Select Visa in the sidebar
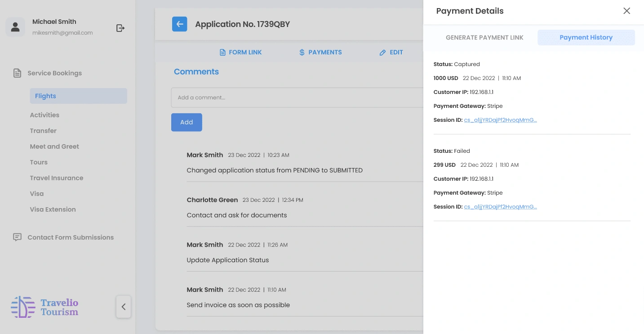644x334 pixels. click(x=37, y=194)
